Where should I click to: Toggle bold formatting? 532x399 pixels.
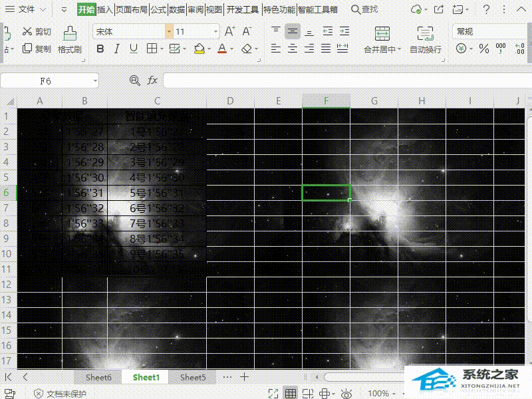tap(100, 49)
